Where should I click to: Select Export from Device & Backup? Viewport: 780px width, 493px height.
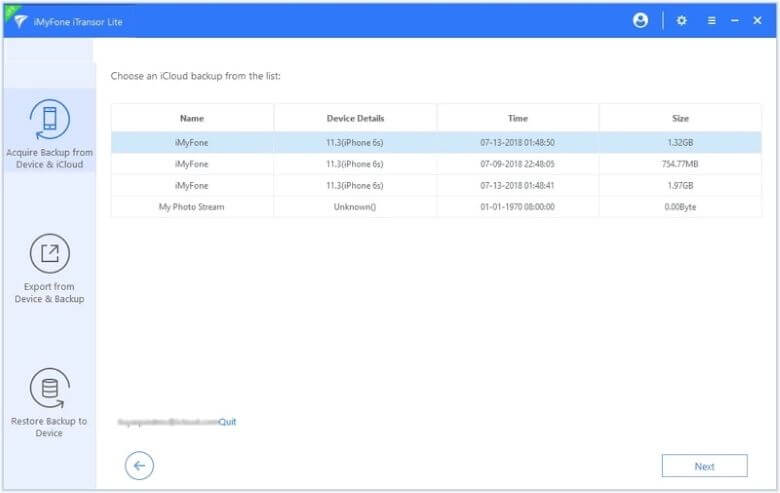click(x=49, y=269)
